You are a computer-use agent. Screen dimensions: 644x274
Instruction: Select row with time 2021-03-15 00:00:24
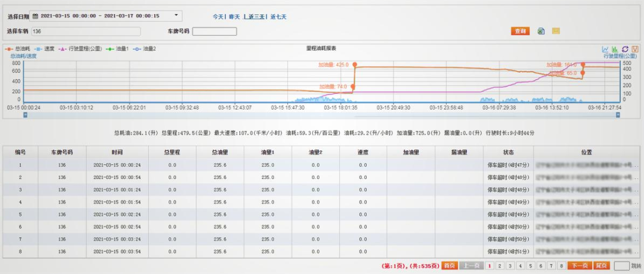click(322, 165)
